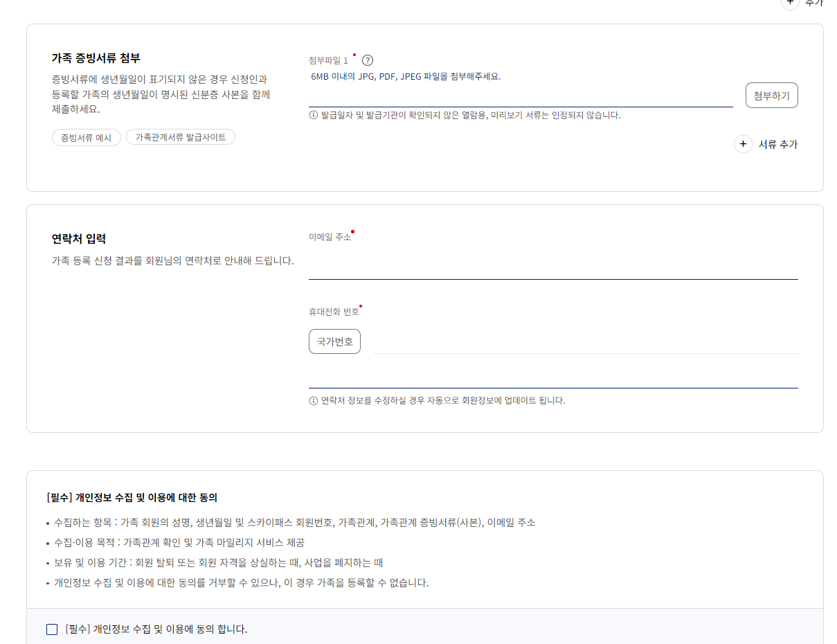Click the country code display field beside 국가번호
The image size is (837, 644).
click(585, 341)
